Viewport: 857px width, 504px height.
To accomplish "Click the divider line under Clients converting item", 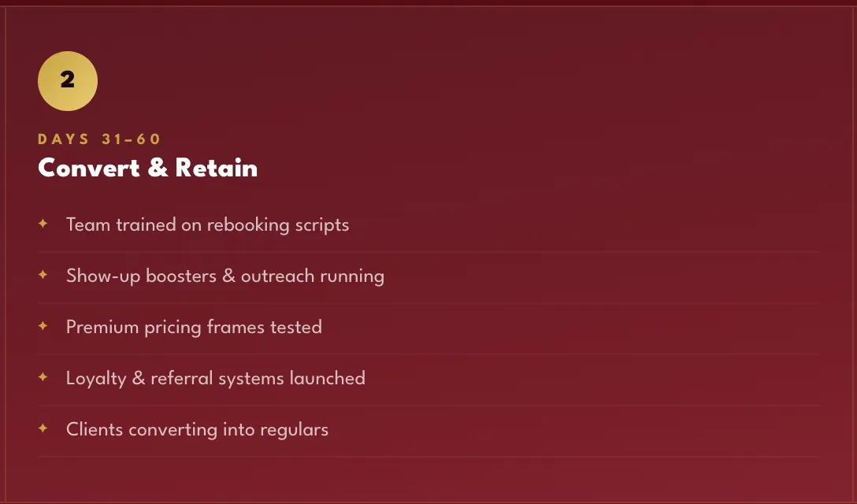I will (x=428, y=457).
